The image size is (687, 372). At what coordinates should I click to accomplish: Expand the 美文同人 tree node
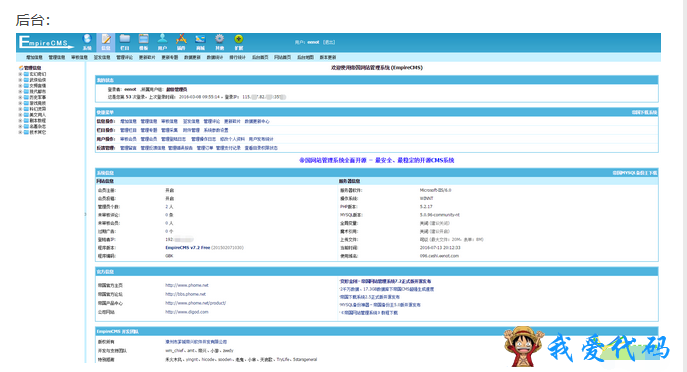(x=20, y=114)
